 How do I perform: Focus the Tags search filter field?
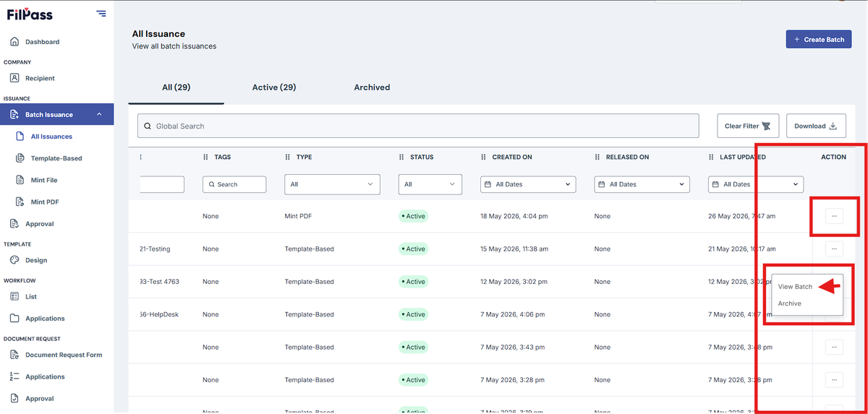point(234,184)
